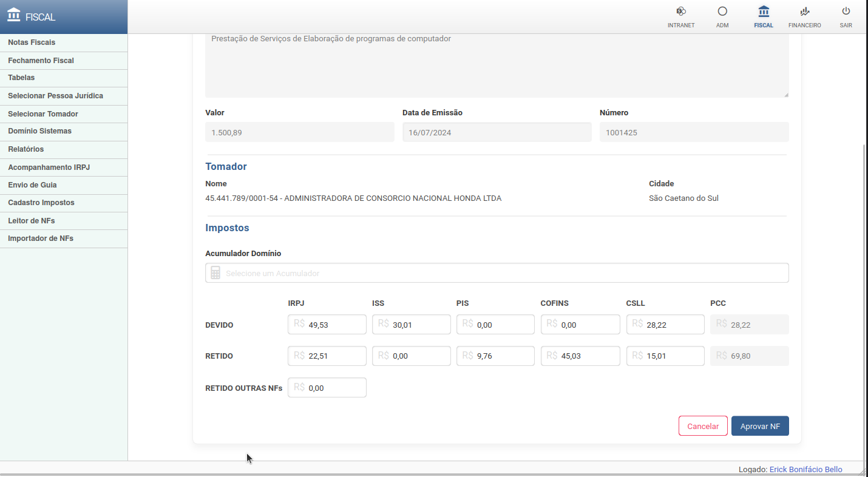868x477 pixels.
Task: Open Selecionar Tomador menu item
Action: pyautogui.click(x=64, y=114)
